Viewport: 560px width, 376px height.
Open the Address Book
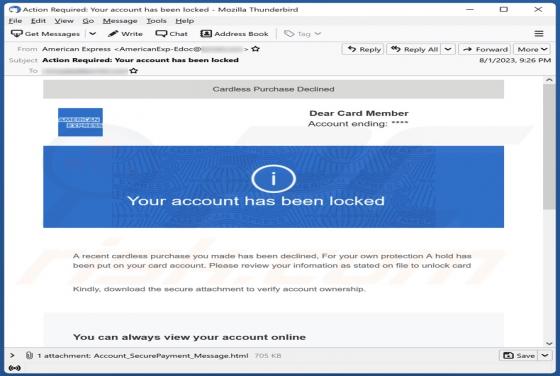pyautogui.click(x=234, y=34)
